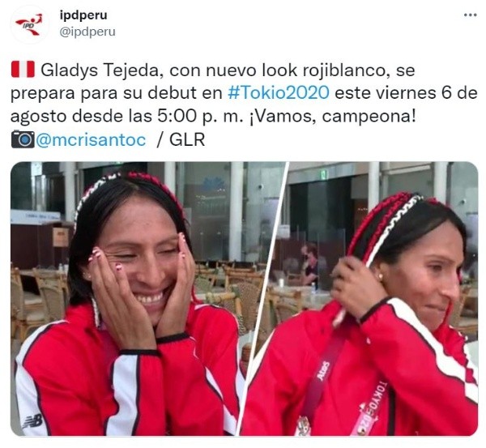Open the #Tokio2020 hashtag
The width and height of the screenshot is (486, 448).
[279, 92]
